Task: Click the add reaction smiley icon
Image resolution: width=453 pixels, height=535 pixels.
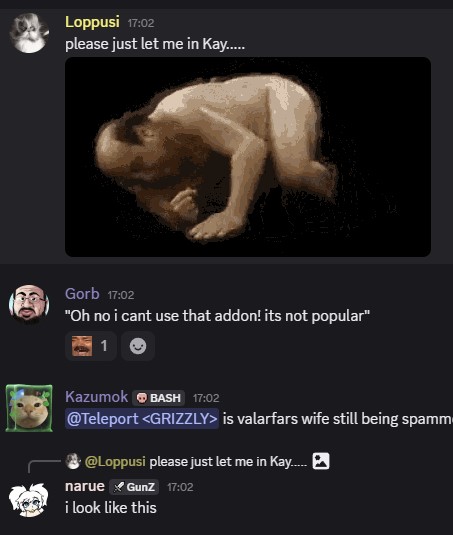Action: pyautogui.click(x=138, y=346)
